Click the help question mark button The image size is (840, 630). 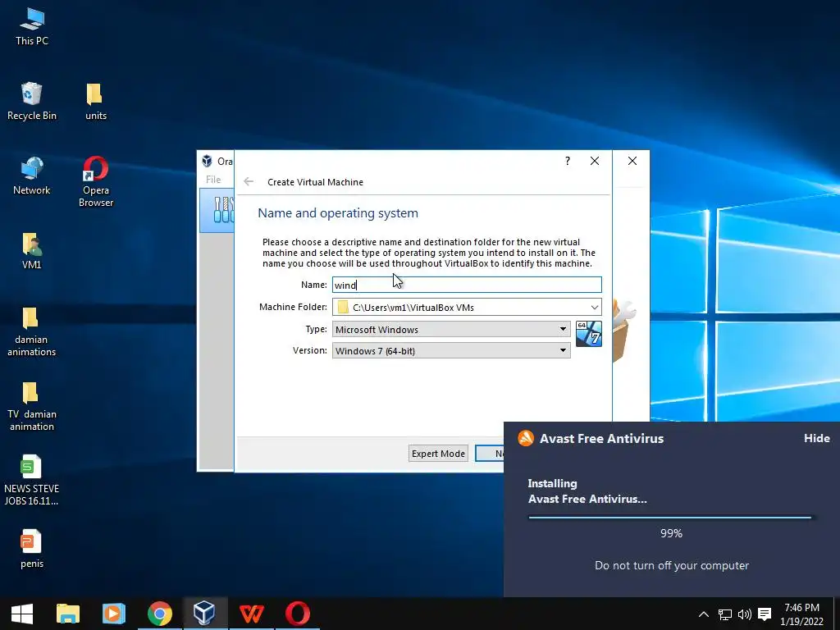(568, 162)
